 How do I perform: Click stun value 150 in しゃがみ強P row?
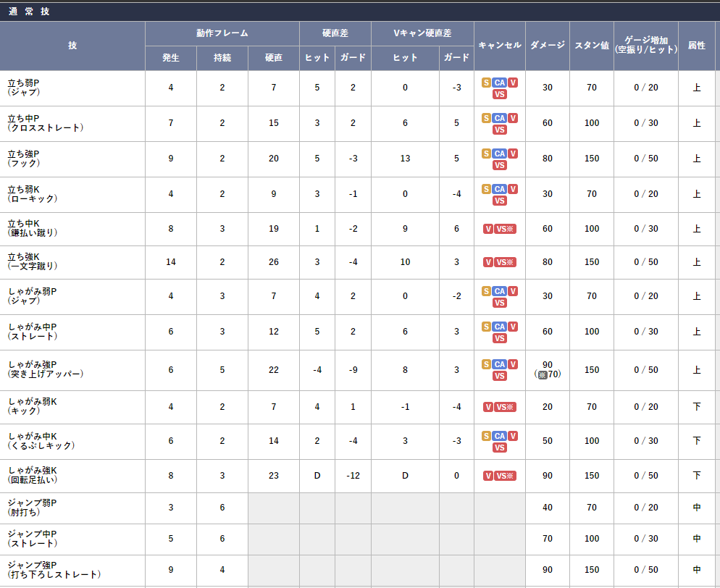(x=592, y=369)
